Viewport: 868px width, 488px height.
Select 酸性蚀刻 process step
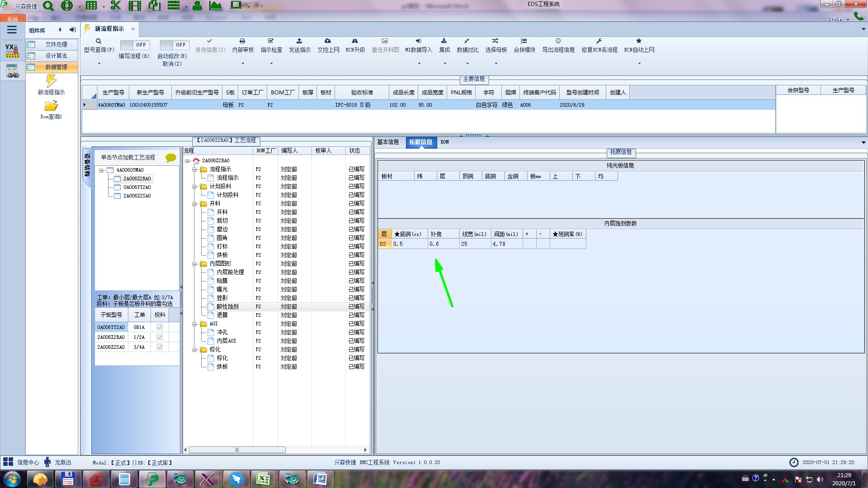[x=227, y=307]
